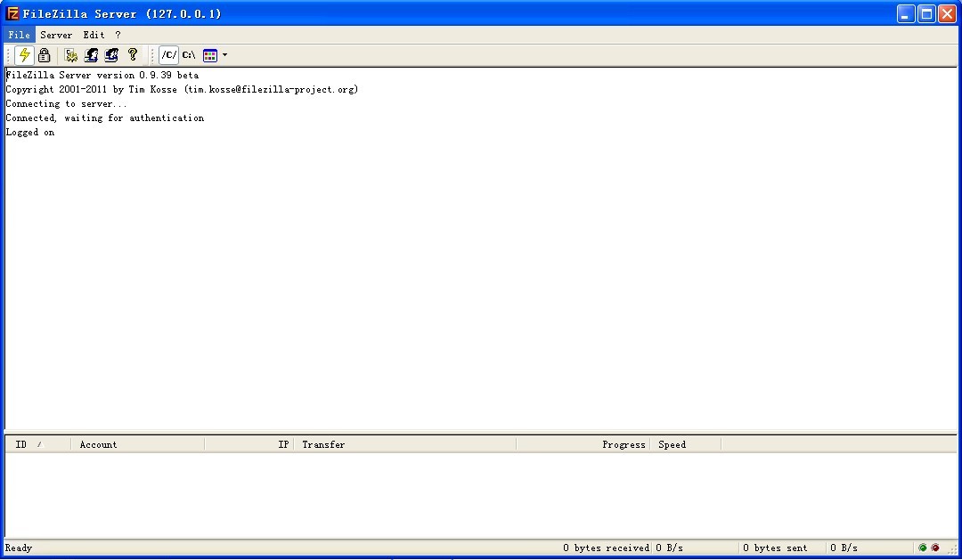Sort connections by ID column header
The height and width of the screenshot is (560, 962).
click(21, 444)
